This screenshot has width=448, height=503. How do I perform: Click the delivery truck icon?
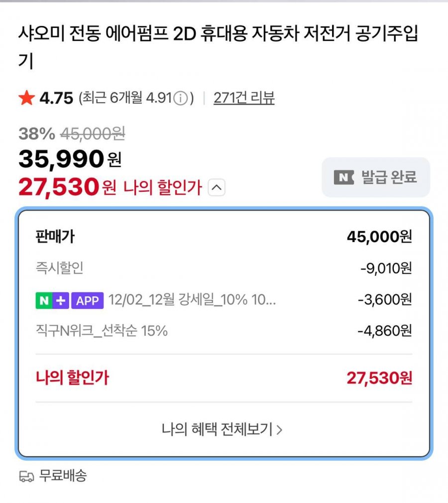pos(26,476)
